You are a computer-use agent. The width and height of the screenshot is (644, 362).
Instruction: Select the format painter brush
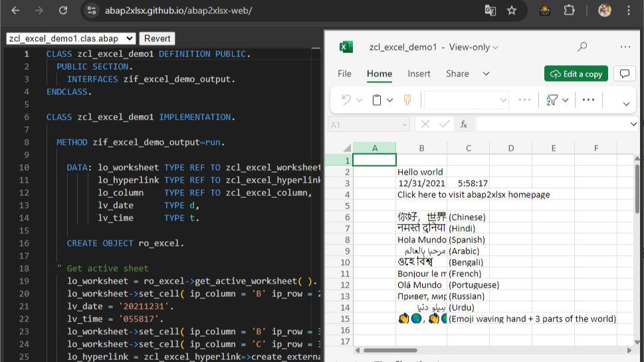407,100
